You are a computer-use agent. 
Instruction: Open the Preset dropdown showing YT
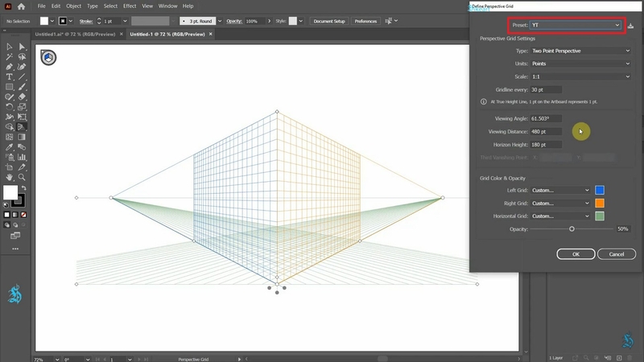(x=573, y=26)
